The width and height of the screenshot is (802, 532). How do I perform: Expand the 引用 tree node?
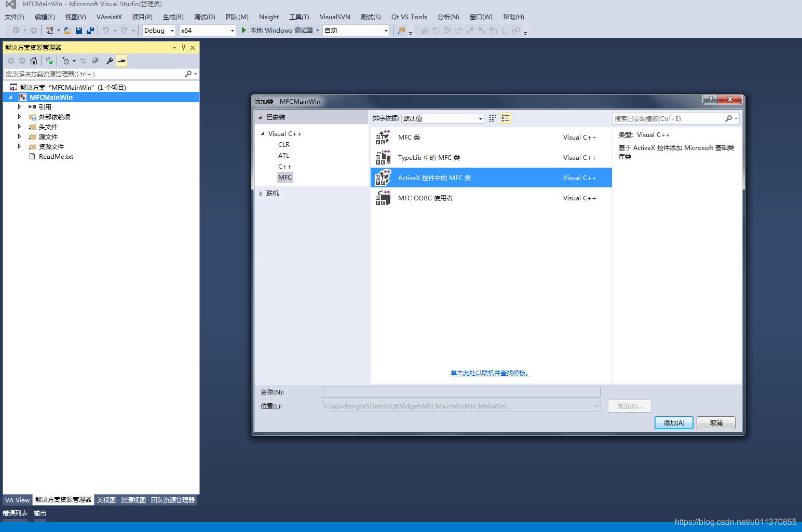[x=20, y=107]
